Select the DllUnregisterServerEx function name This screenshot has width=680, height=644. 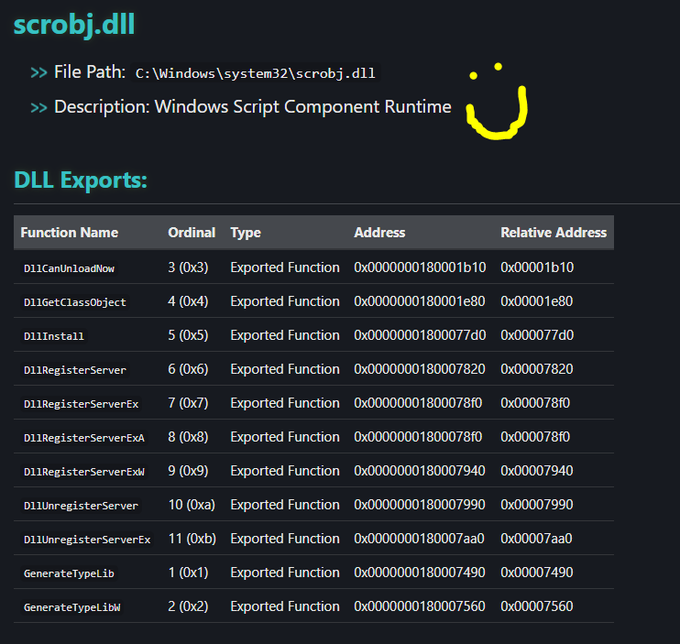(x=87, y=539)
